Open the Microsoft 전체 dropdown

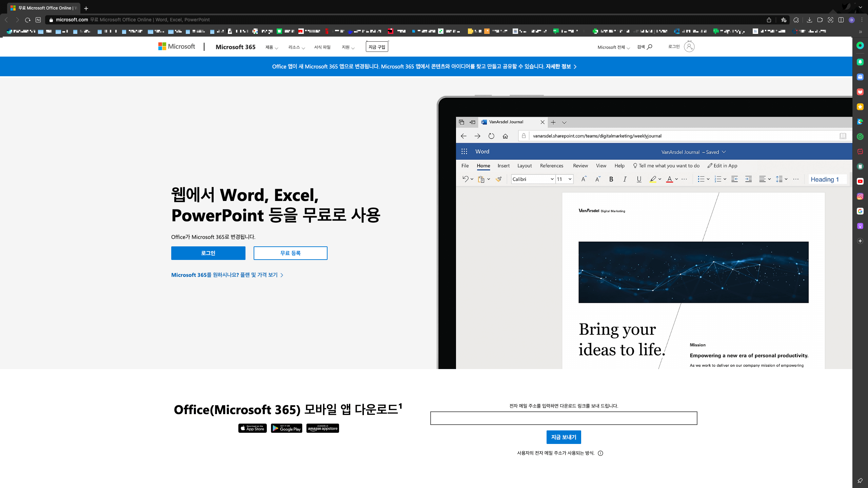(613, 47)
